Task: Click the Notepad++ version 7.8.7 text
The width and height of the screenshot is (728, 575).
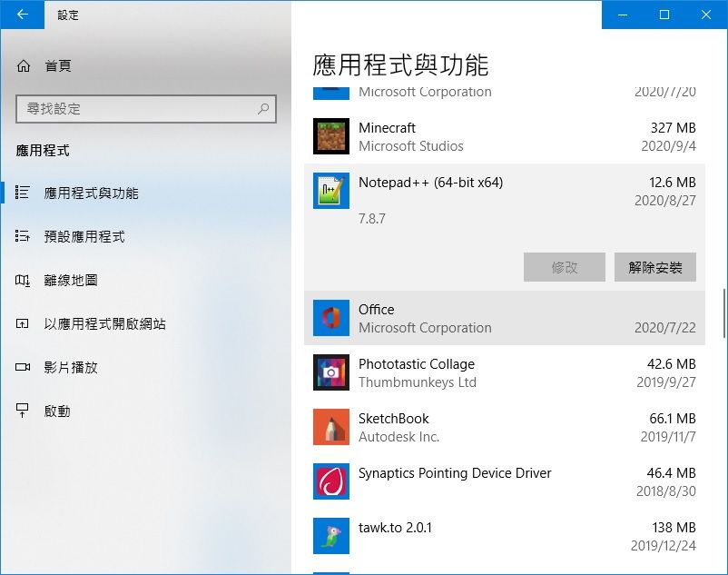Action: tap(372, 218)
